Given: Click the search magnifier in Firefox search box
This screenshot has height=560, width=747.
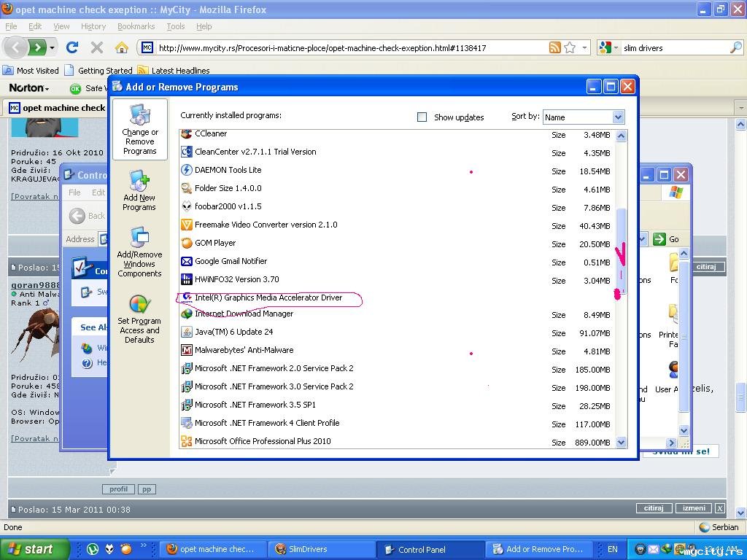Looking at the screenshot, I should point(735,47).
